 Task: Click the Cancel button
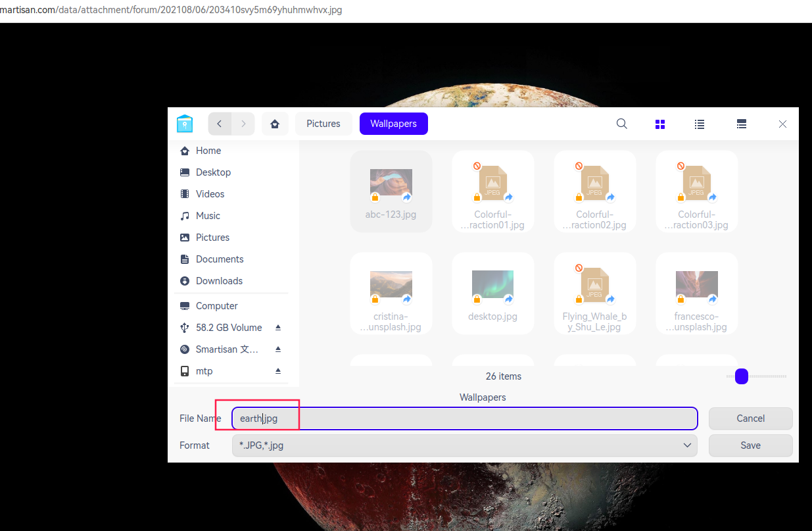coord(751,418)
